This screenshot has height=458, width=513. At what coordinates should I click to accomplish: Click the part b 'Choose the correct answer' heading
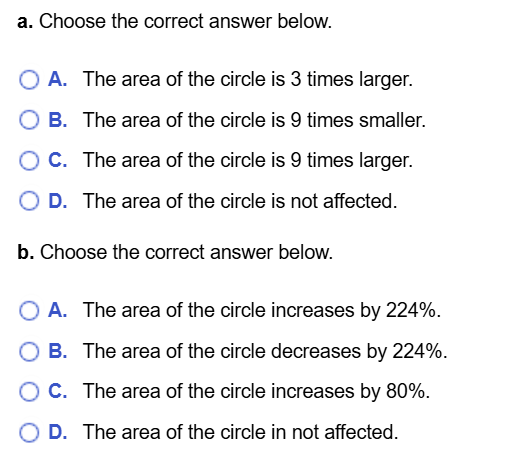click(x=175, y=252)
